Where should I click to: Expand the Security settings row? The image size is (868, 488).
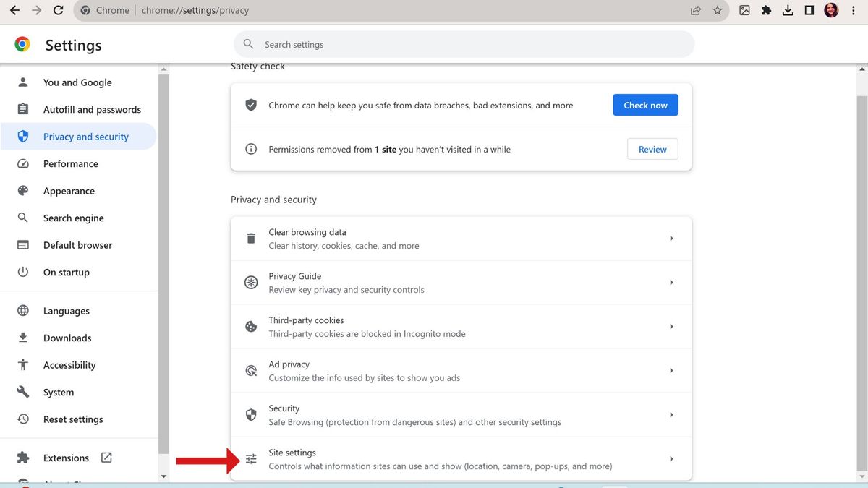click(671, 414)
